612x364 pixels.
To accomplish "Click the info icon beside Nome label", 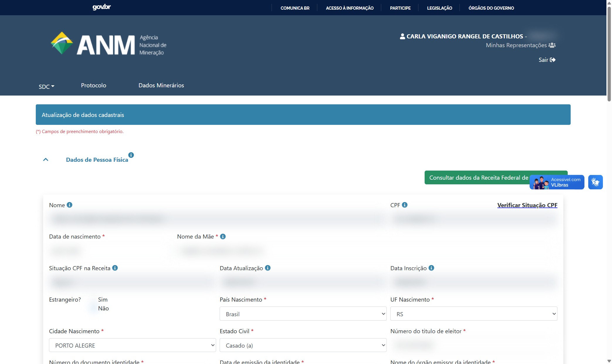I will click(69, 205).
